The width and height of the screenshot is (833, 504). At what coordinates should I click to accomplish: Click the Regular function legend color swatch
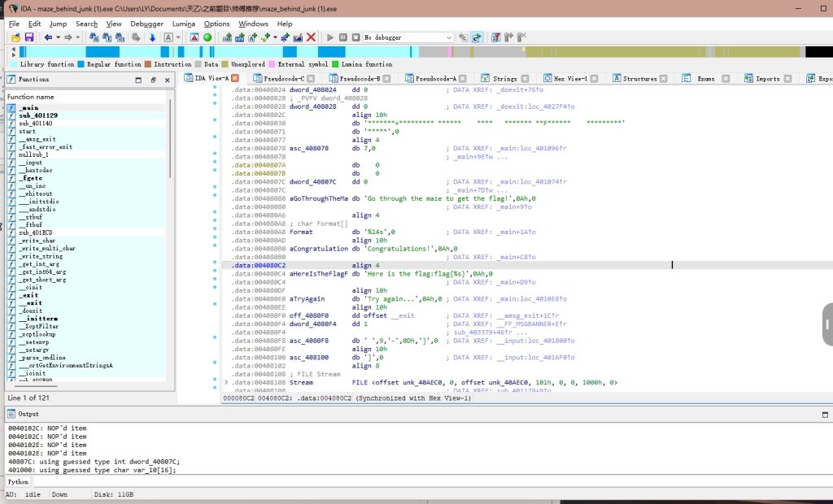click(81, 64)
